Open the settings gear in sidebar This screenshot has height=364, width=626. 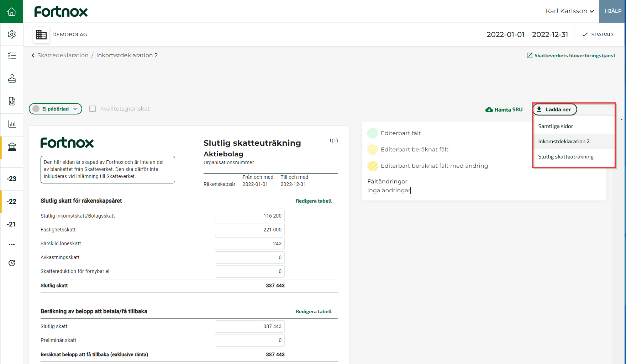click(x=12, y=34)
